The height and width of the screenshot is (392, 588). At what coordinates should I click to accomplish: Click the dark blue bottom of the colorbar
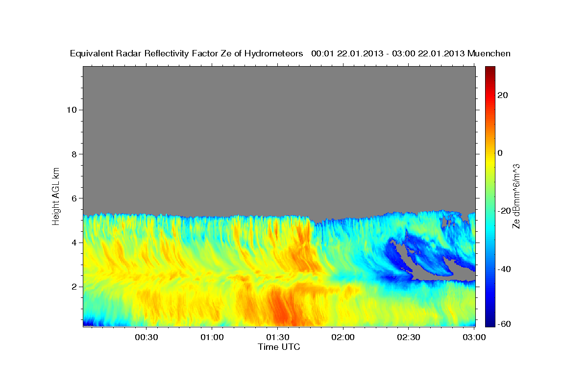tap(490, 322)
